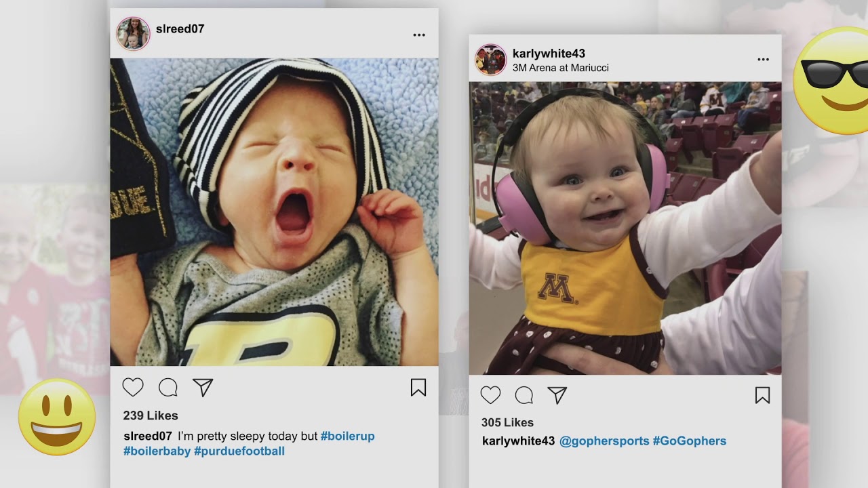The height and width of the screenshot is (488, 868).
Task: Like the slreed07 post with heart icon
Action: pyautogui.click(x=133, y=387)
